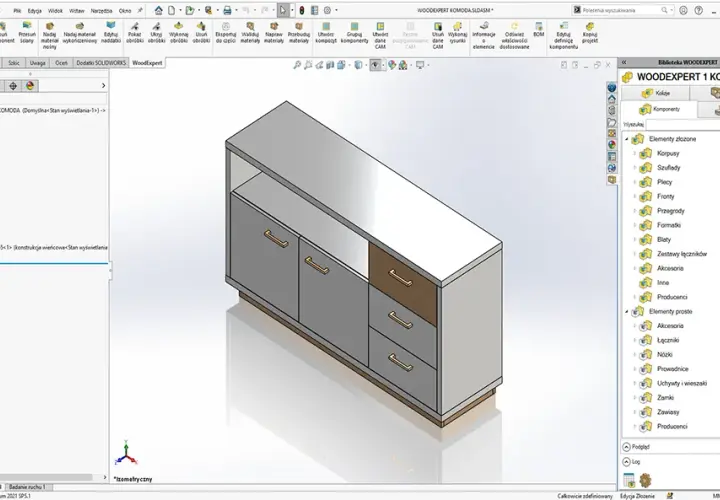The width and height of the screenshot is (720, 500).
Task: Click the Ukryj obróbki tool
Action: tap(157, 32)
